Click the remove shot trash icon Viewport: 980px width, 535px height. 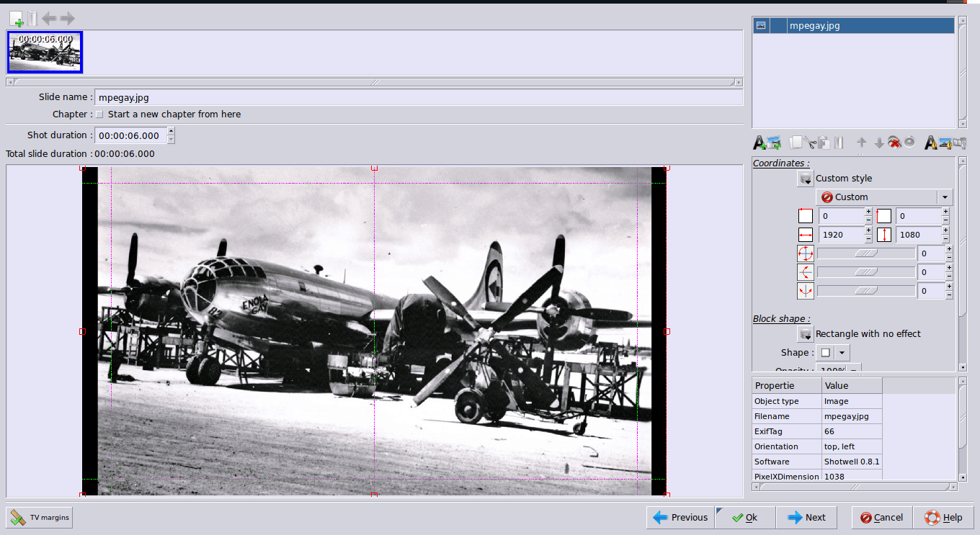pos(32,19)
